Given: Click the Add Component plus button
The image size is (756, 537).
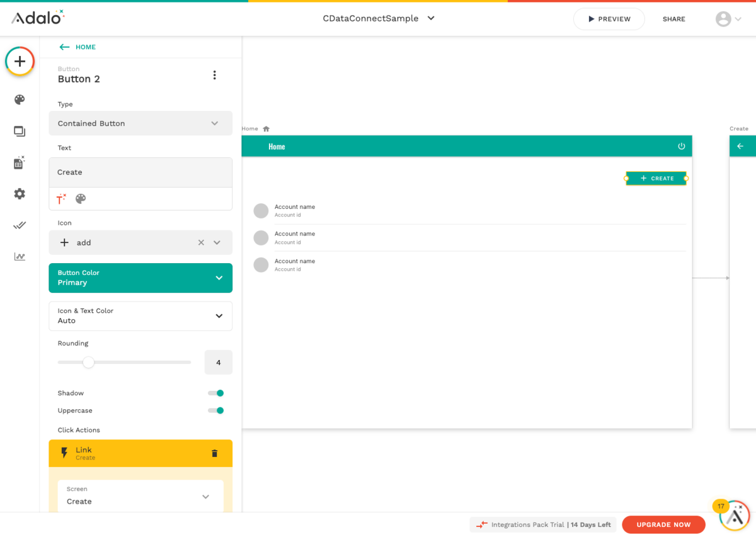Looking at the screenshot, I should [20, 62].
